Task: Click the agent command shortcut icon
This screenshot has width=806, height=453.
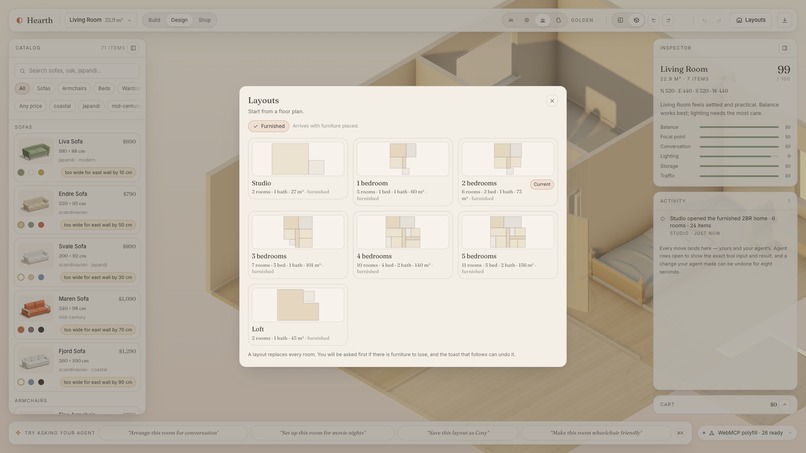Action: click(680, 433)
